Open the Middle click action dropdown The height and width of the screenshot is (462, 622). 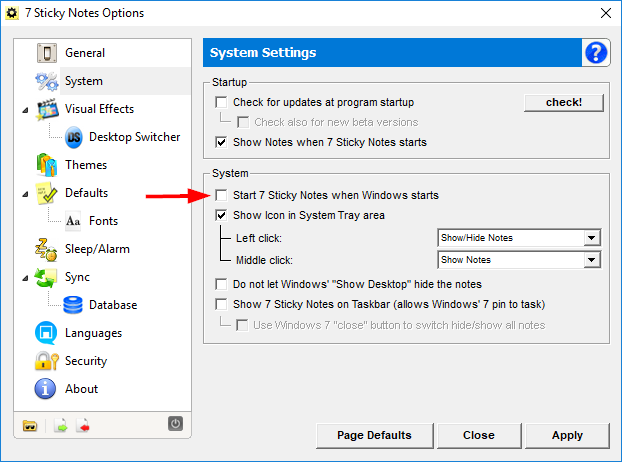[519, 260]
